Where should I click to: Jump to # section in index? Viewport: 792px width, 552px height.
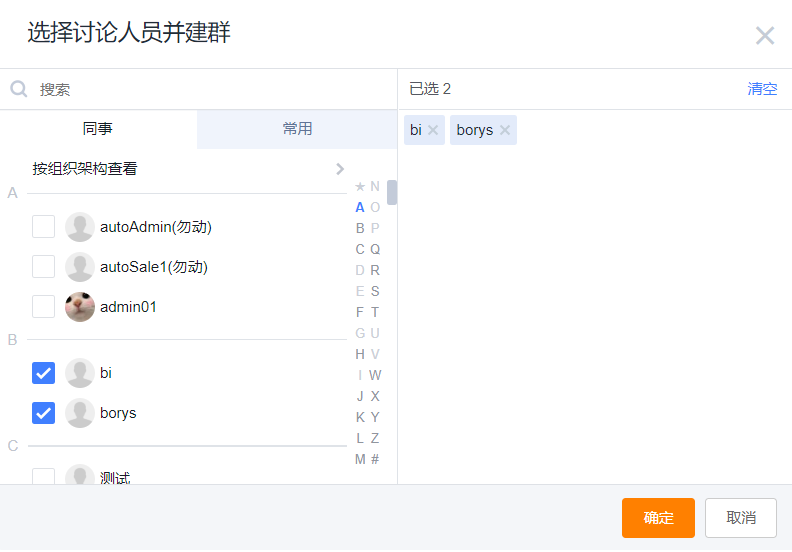coord(375,459)
